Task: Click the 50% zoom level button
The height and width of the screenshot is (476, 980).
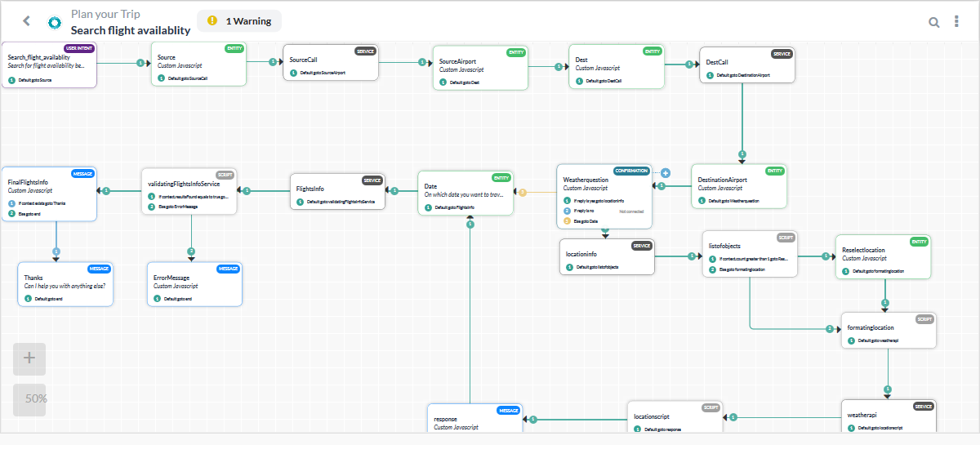Action: pyautogui.click(x=29, y=399)
